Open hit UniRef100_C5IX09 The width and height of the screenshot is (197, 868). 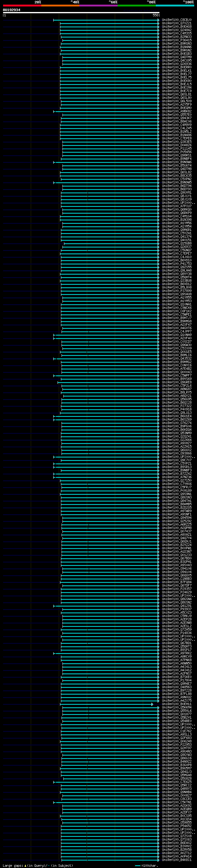click(x=176, y=349)
